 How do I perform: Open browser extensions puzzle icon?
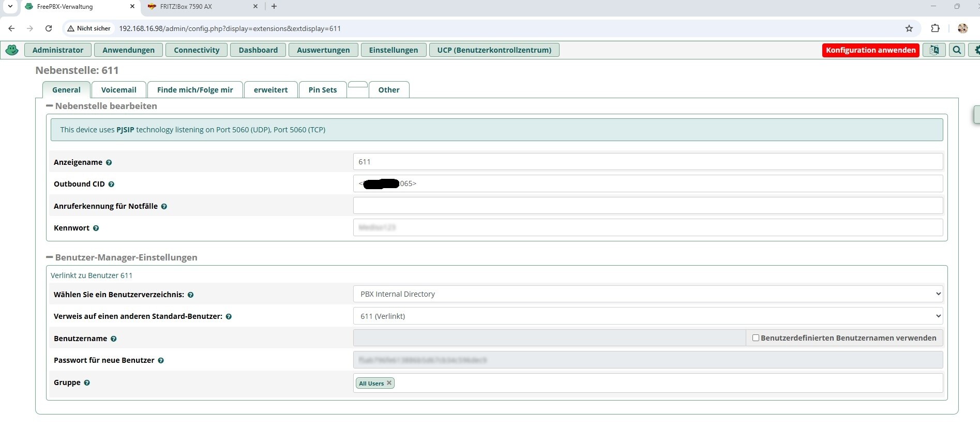(935, 28)
